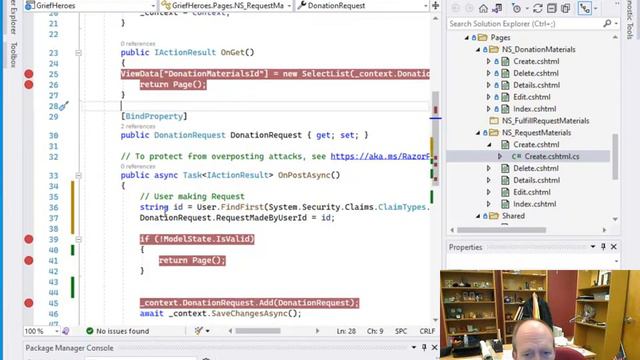Open the Pending Changes Filter icon
This screenshot has width=640, height=360.
point(516,8)
